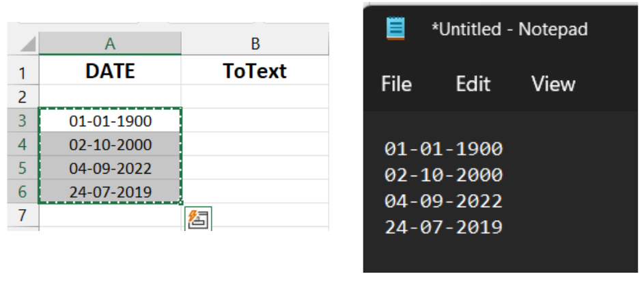Click the Untitled - Notepad window title
The width and height of the screenshot is (644, 285).
pos(509,29)
